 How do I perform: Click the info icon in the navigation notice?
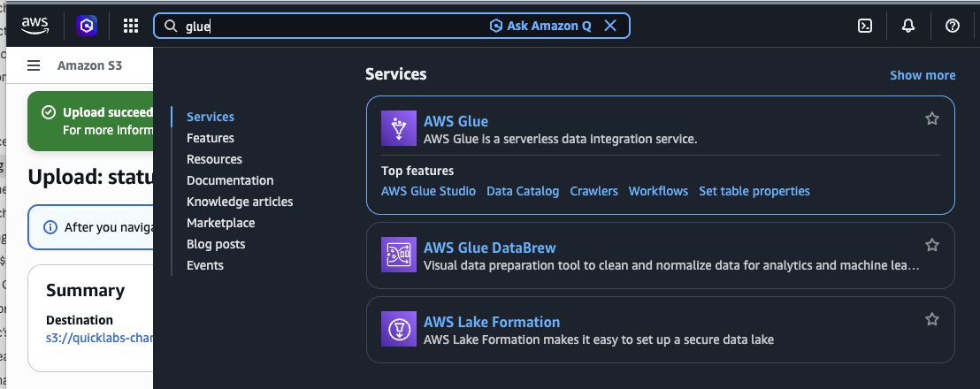50,227
